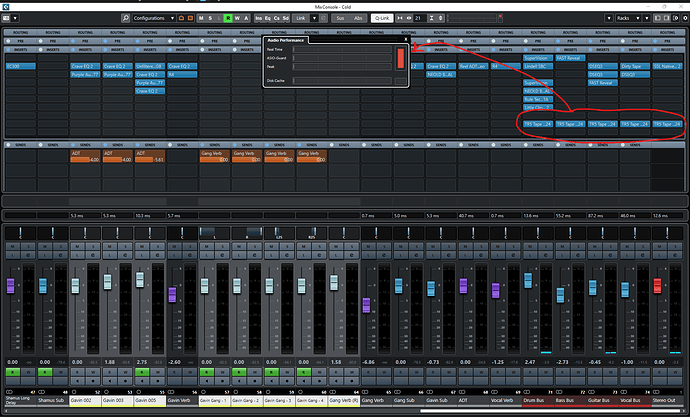Image resolution: width=690 pixels, height=417 pixels.
Task: Open edit channel settings for Gavin 005
Action: click(x=158, y=255)
